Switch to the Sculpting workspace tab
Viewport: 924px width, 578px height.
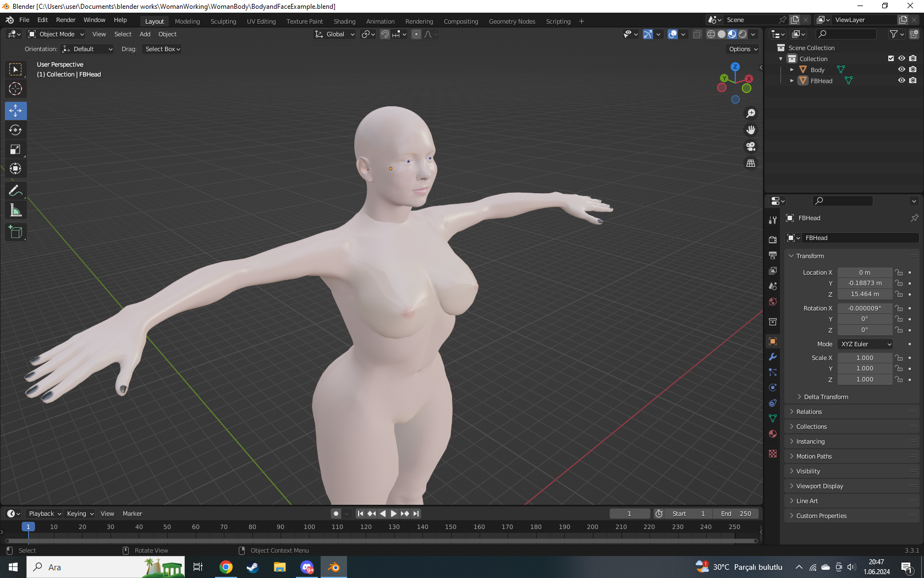(223, 21)
